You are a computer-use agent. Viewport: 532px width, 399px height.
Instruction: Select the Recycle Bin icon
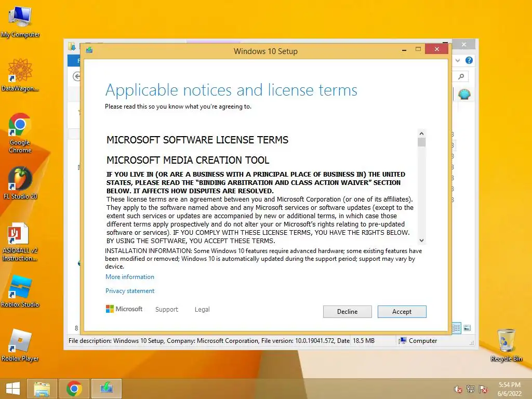[506, 345]
